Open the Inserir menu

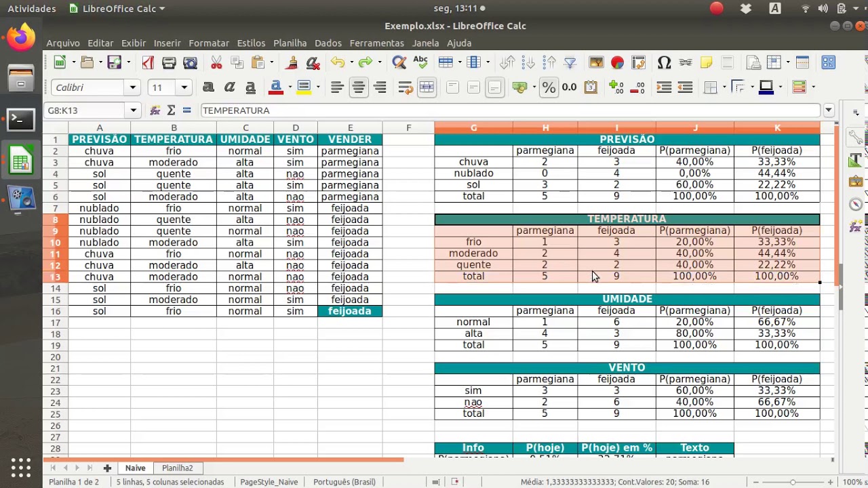(167, 43)
